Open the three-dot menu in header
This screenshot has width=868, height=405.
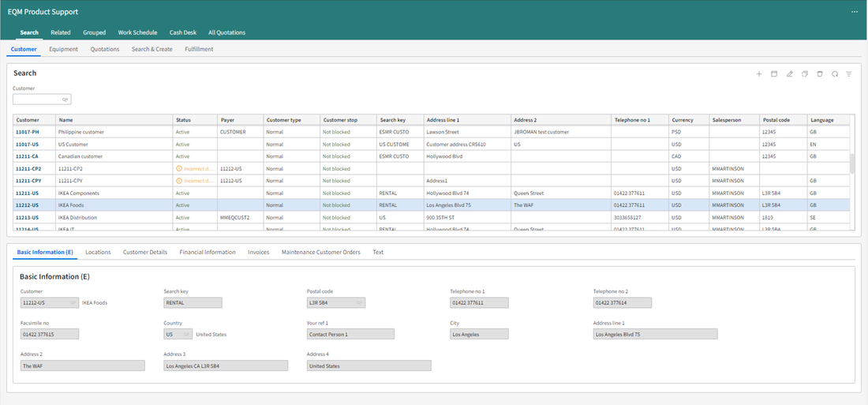point(854,12)
